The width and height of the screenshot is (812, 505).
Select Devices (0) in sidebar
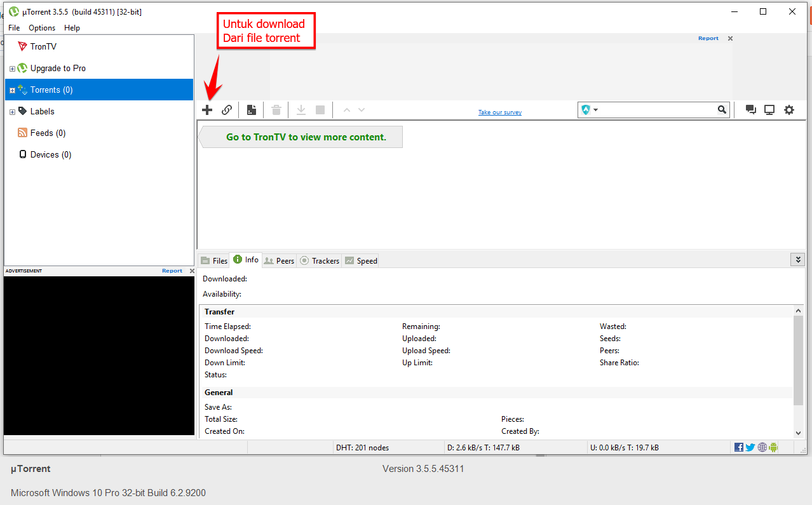click(x=51, y=154)
